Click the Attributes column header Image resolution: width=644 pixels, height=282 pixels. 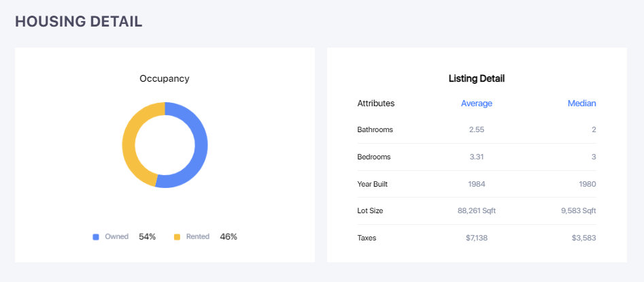(375, 104)
